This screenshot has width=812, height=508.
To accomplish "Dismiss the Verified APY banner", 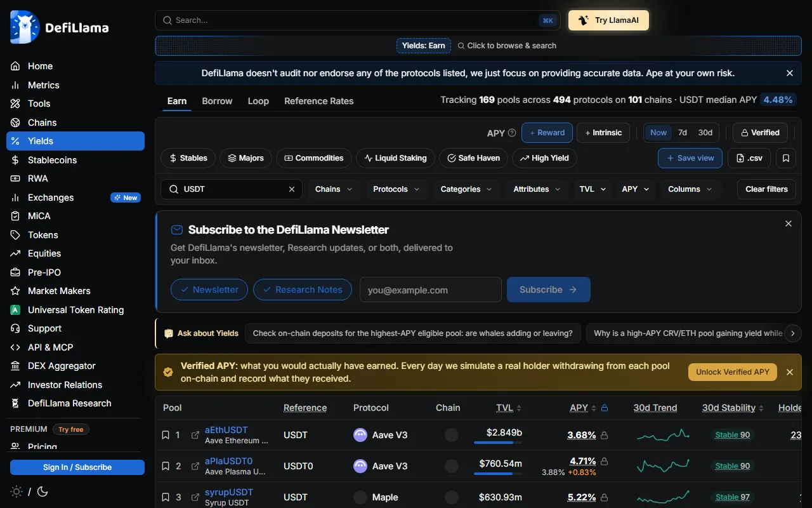I will point(790,372).
